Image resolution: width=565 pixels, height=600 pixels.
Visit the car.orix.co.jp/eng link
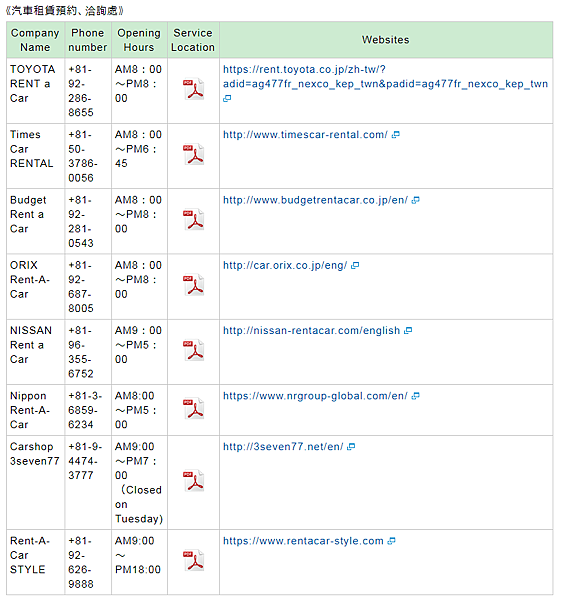[x=285, y=265]
